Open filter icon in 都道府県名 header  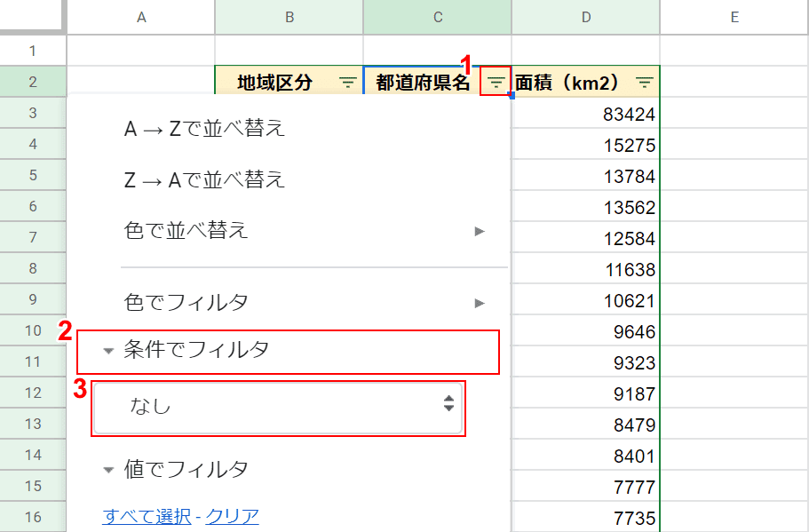tap(496, 82)
